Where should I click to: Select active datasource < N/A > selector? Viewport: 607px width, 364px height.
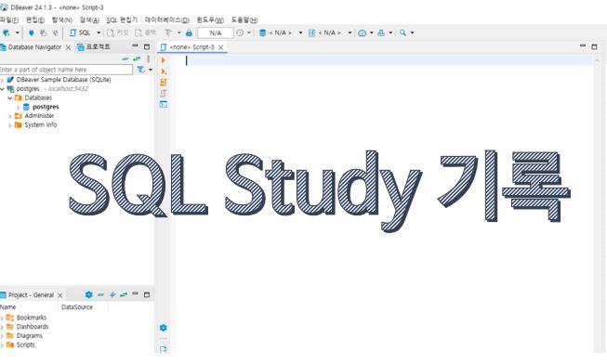coord(281,32)
